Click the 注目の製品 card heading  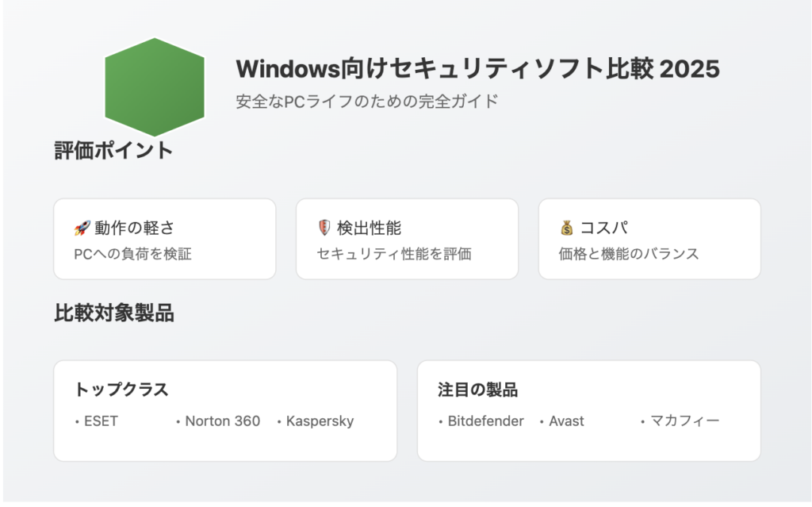tap(477, 390)
